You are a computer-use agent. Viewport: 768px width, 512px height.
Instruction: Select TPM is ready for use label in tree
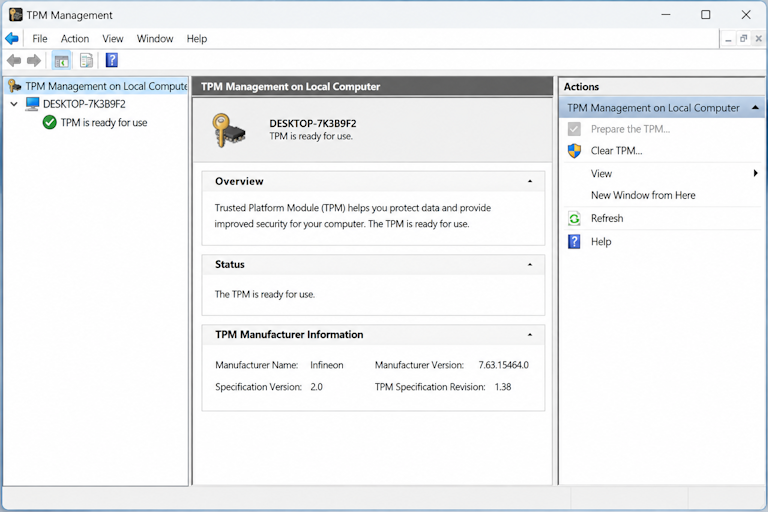click(x=104, y=122)
